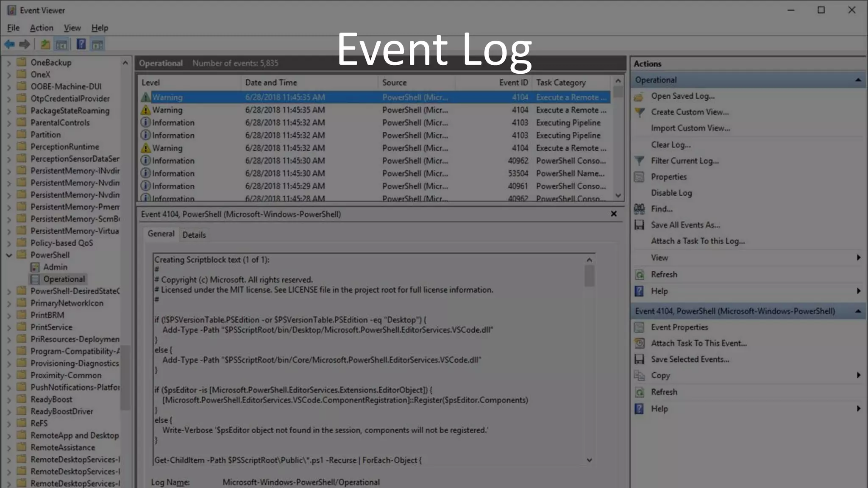Click the scriptblock text scrollbar thumb

tap(589, 276)
